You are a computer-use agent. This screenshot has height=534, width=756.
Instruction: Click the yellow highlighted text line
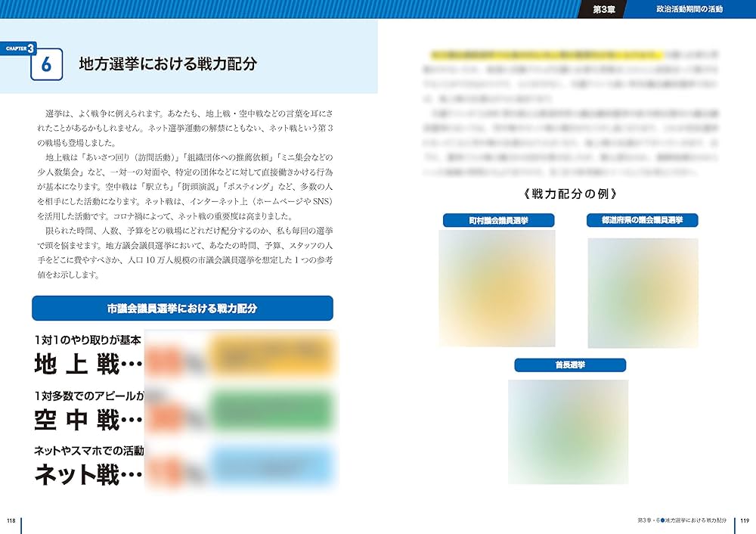click(x=546, y=54)
